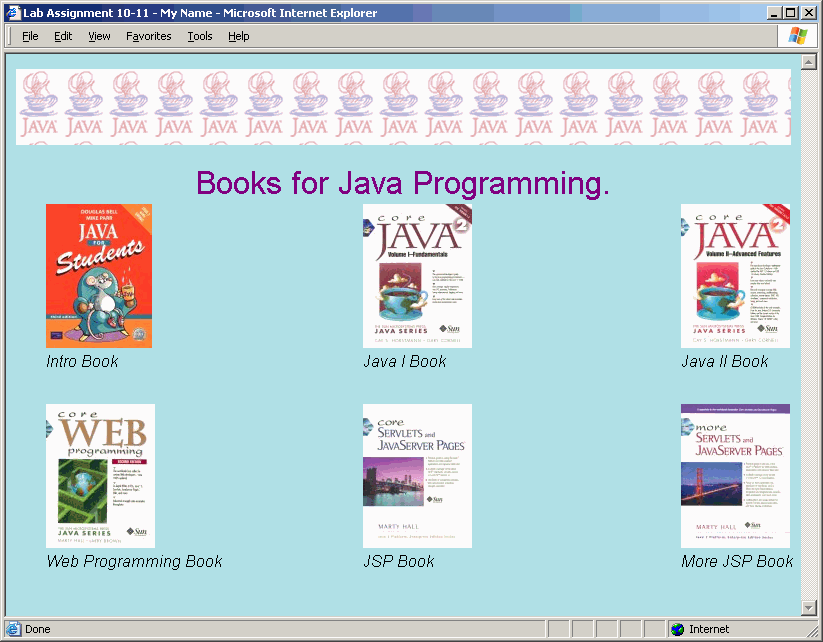Screen dimensions: 823x642
Task: Close the Internet Explorer window
Action: tap(809, 13)
